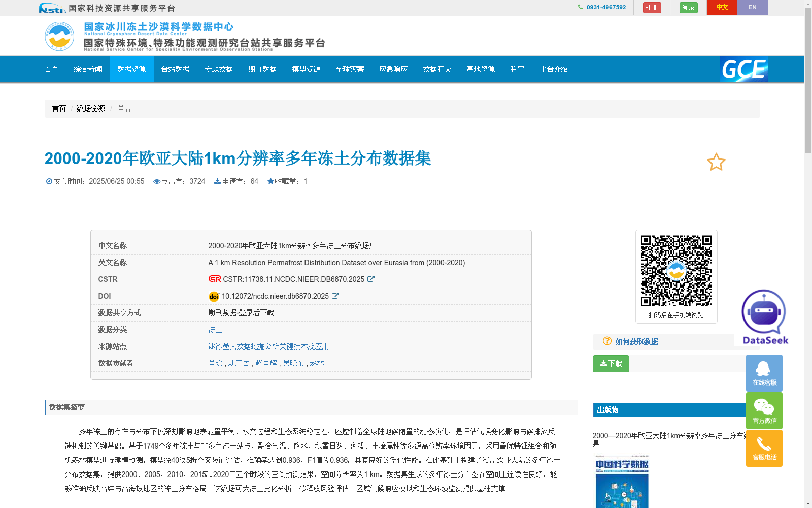Image resolution: width=812 pixels, height=508 pixels.
Task: Click the GCE banner image
Action: 743,69
